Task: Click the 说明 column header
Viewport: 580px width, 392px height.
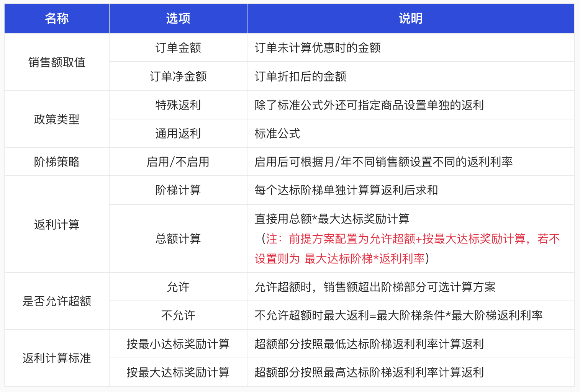Action: pyautogui.click(x=411, y=18)
